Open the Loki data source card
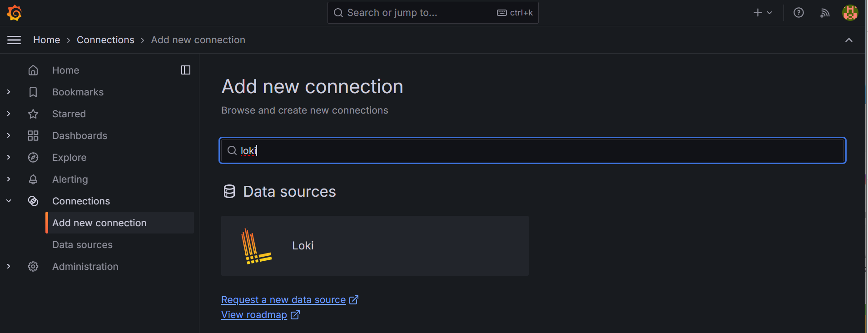 click(375, 246)
